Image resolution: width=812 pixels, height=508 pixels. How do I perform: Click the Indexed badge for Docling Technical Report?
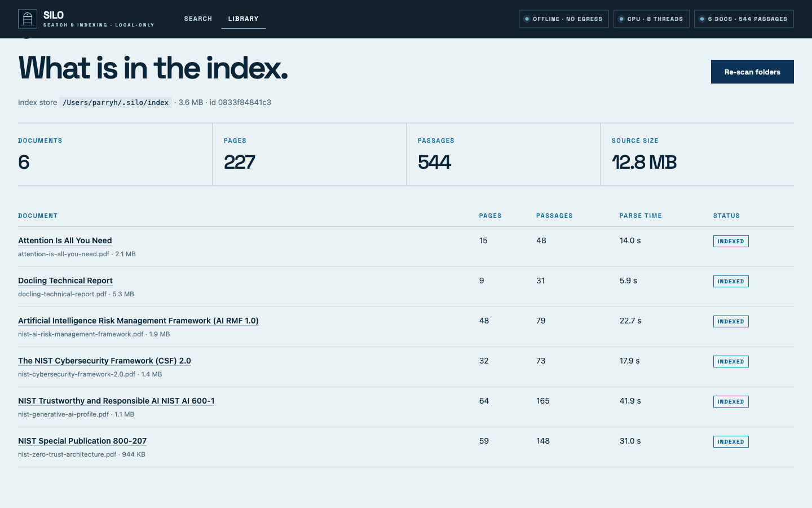[731, 281]
